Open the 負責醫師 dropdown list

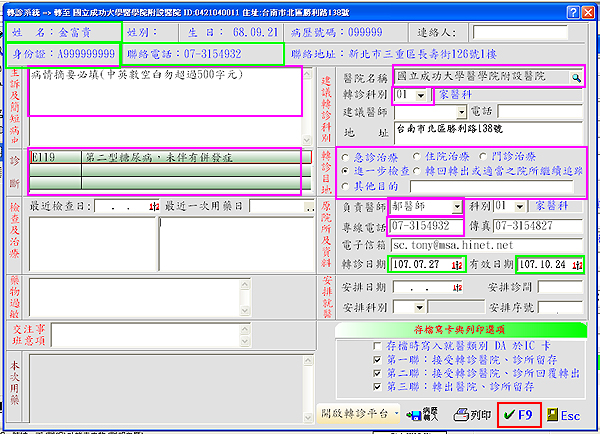458,205
